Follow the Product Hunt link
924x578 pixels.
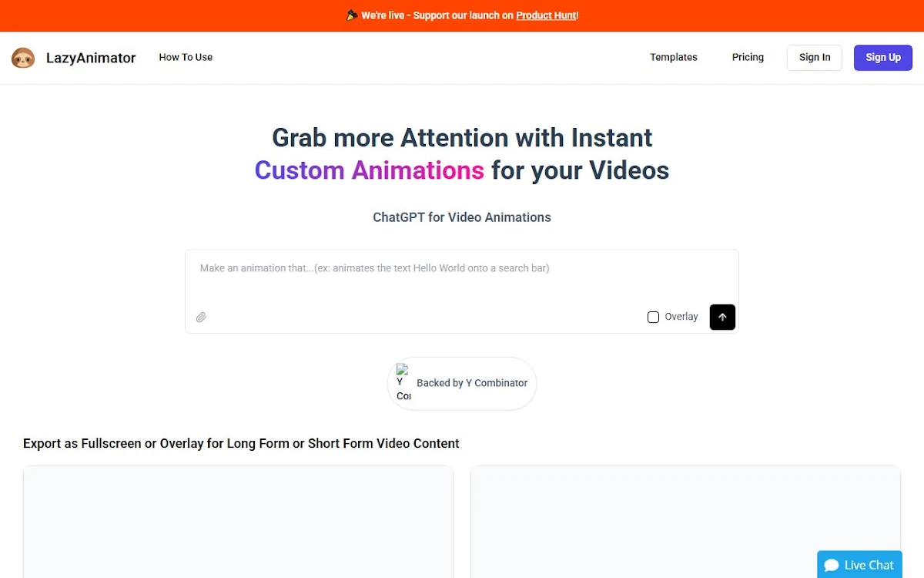pos(546,15)
